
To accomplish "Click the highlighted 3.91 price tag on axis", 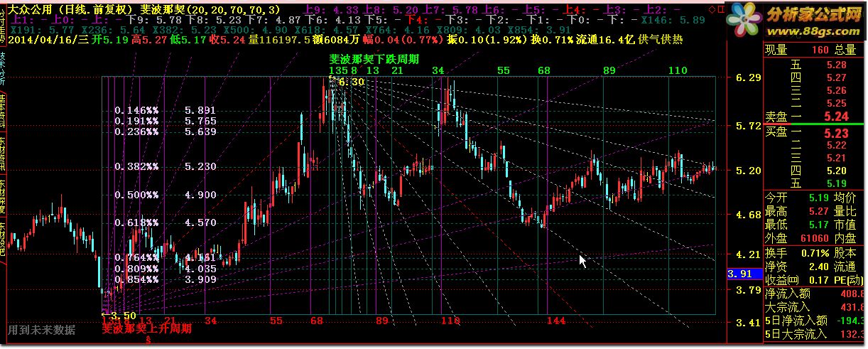I will (744, 274).
